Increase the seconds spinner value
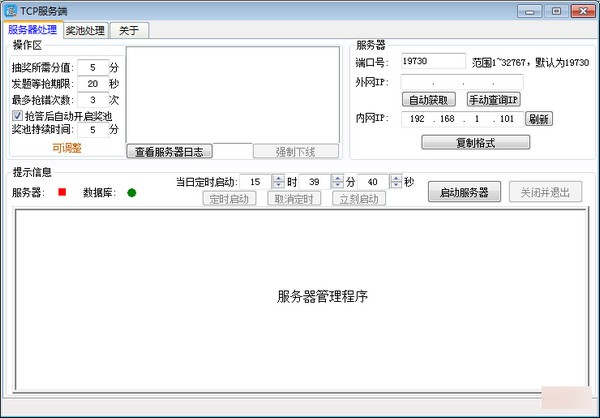Viewport: 600px width, 418px height. click(x=396, y=178)
